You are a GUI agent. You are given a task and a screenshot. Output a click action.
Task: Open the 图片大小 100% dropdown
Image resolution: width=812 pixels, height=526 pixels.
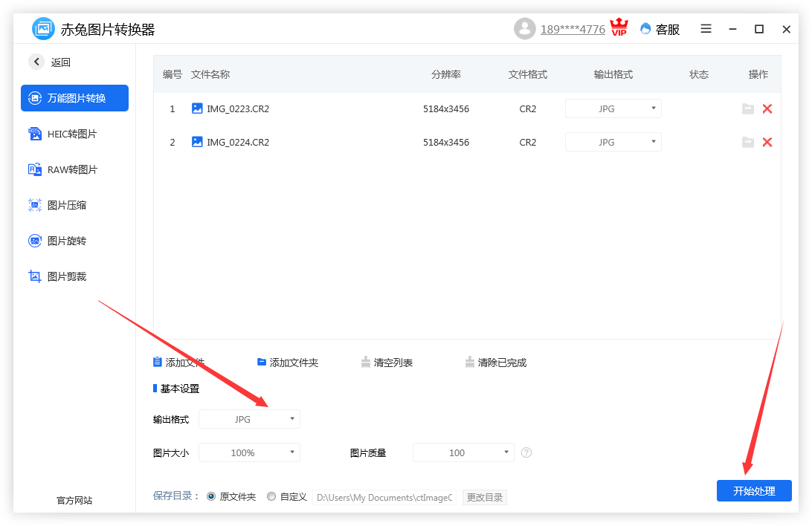[x=249, y=452]
